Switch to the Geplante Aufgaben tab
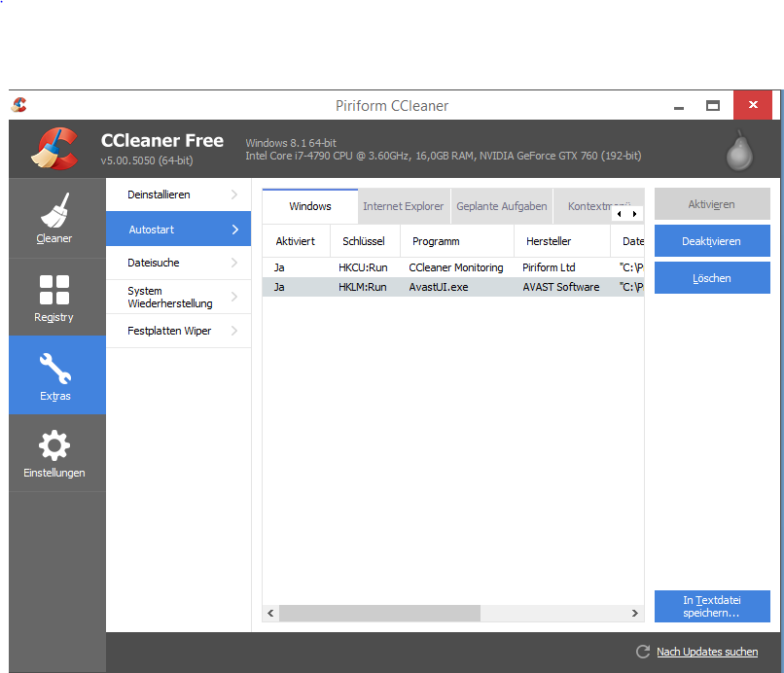The width and height of the screenshot is (784, 673). [x=502, y=206]
